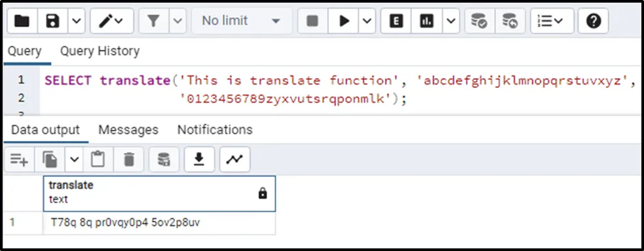
Task: Click the stop query square button
Action: pos(313,21)
